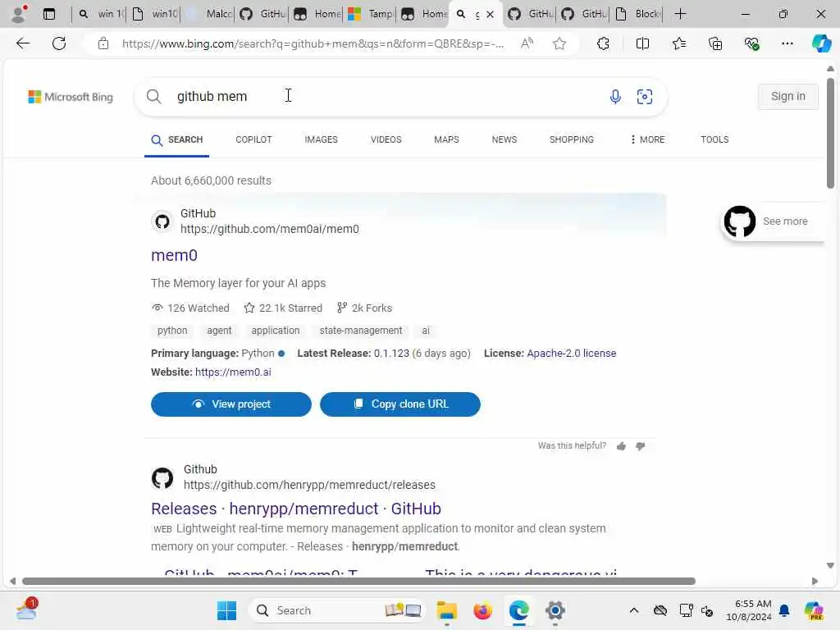Image resolution: width=840 pixels, height=630 pixels.
Task: Give thumbs up for helpful result
Action: click(621, 446)
